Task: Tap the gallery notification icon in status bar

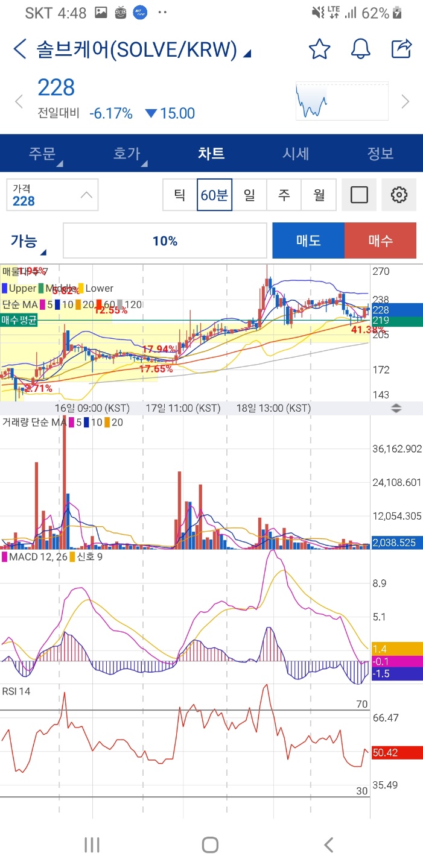Action: [101, 13]
